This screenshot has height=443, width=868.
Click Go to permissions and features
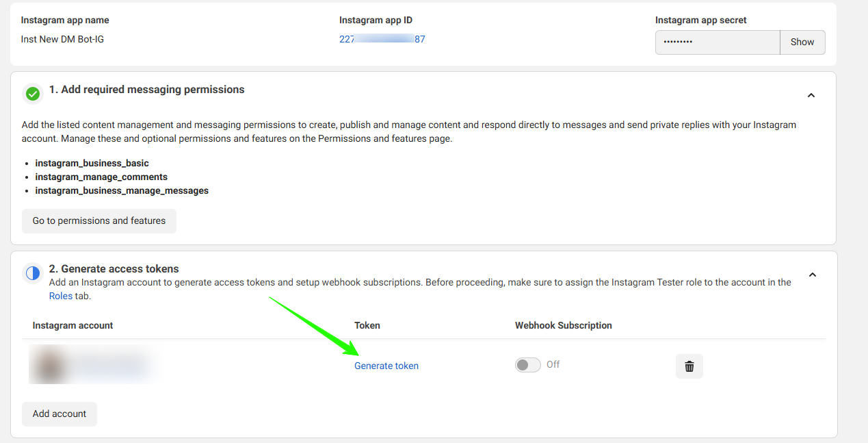pos(99,220)
